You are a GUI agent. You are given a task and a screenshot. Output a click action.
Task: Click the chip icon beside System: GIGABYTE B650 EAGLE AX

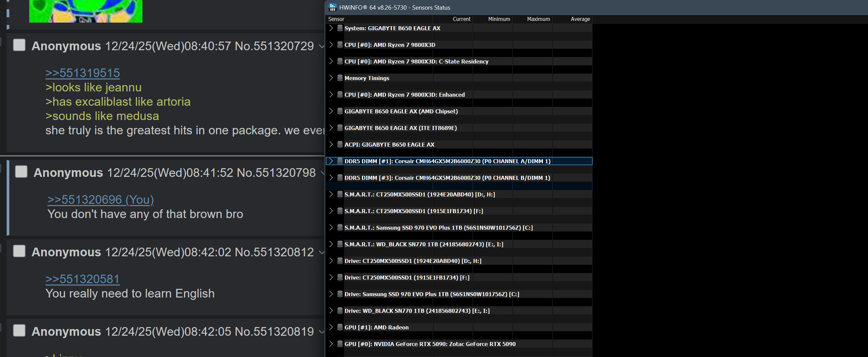click(340, 28)
